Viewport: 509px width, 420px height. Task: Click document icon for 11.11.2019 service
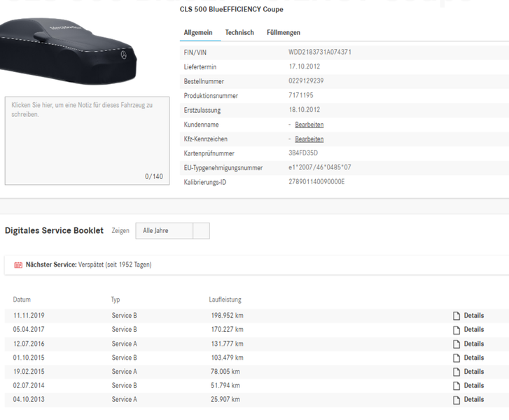click(456, 316)
